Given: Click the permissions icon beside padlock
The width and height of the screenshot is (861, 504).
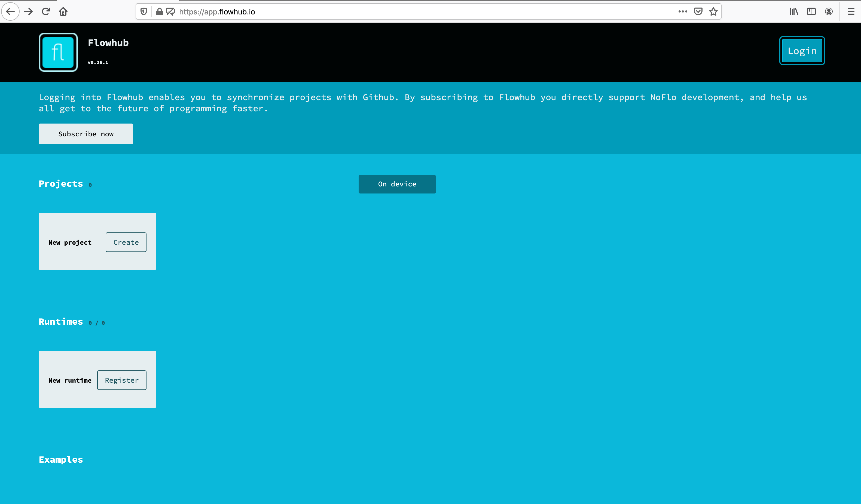Looking at the screenshot, I should 170,12.
